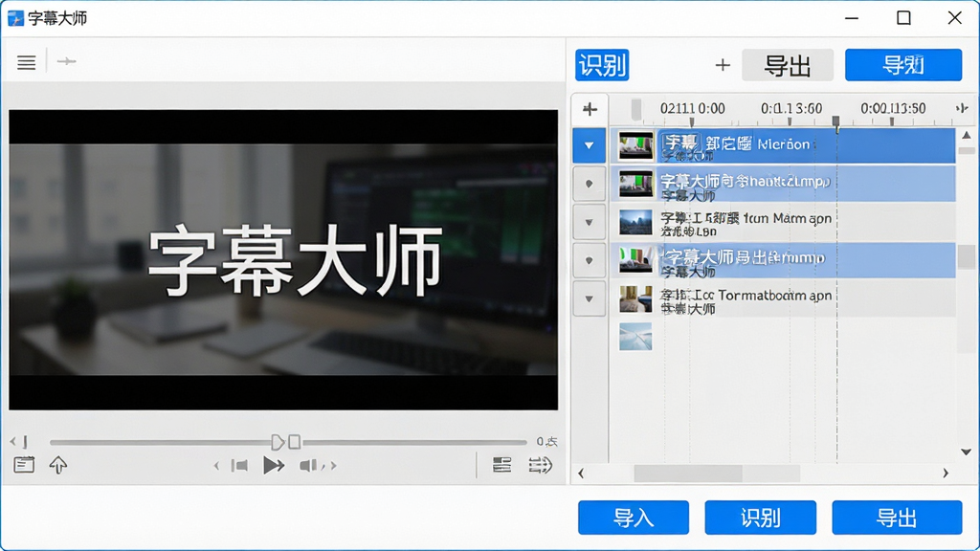Open the hamburger menu
The width and height of the screenshot is (980, 551).
click(x=26, y=62)
